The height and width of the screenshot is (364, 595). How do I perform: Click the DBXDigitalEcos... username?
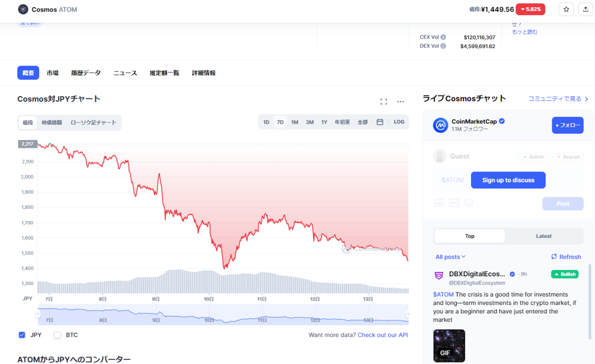[x=477, y=274]
